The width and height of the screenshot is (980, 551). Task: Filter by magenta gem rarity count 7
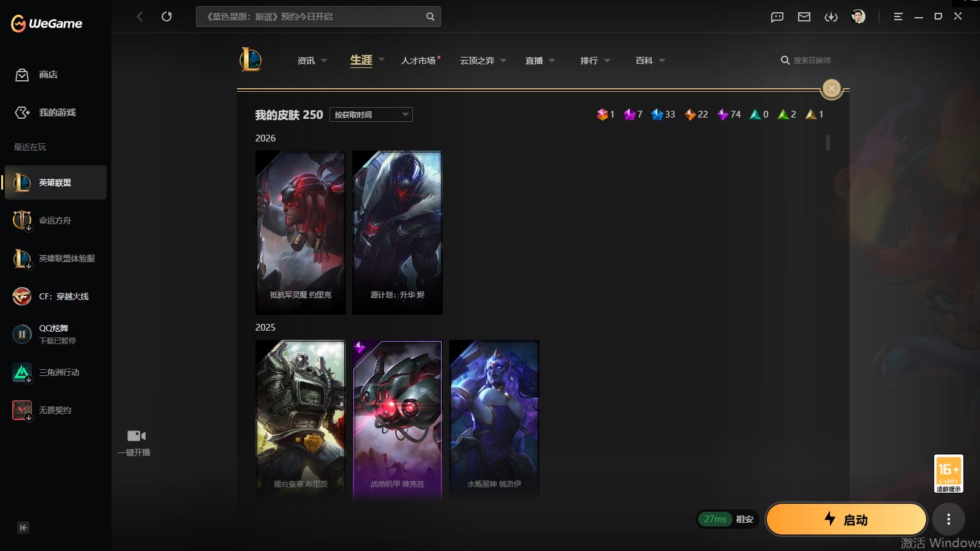633,114
